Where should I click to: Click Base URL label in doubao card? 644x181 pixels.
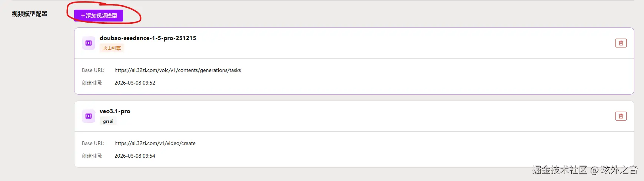point(93,70)
